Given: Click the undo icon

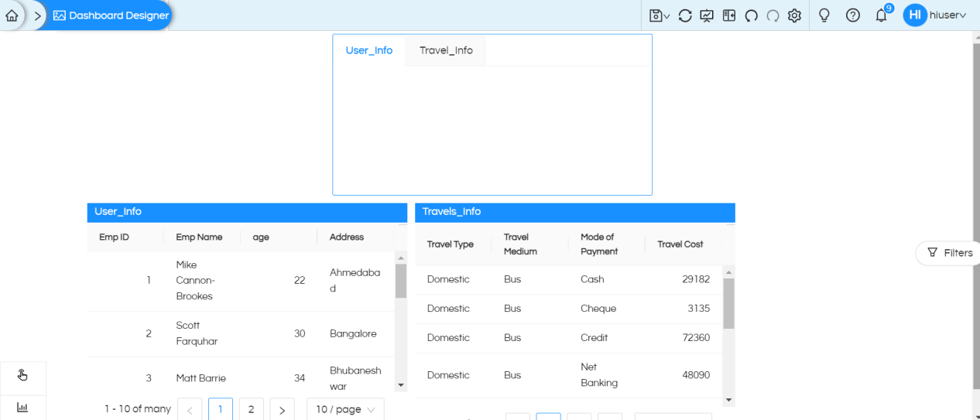Looking at the screenshot, I should pyautogui.click(x=751, y=15).
